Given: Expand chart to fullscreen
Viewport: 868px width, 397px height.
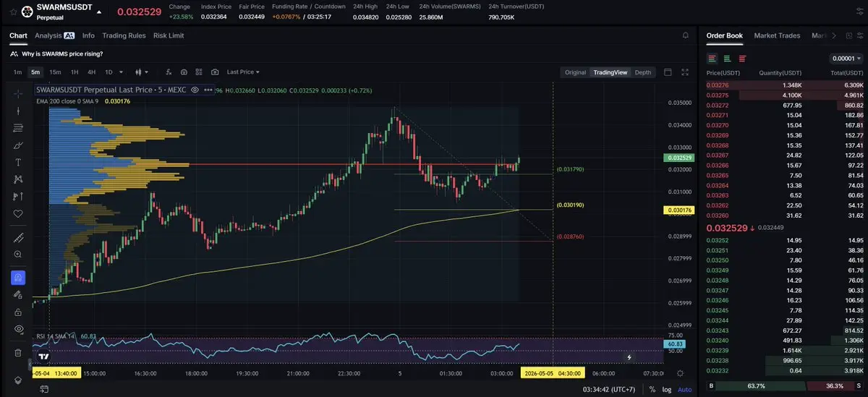Looking at the screenshot, I should (685, 72).
